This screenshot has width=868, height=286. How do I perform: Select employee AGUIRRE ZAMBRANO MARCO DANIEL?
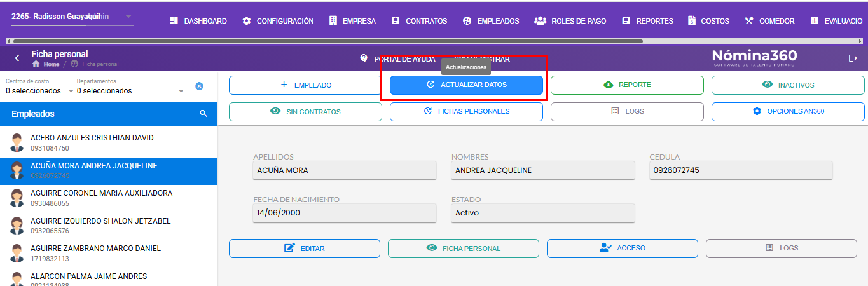[x=109, y=254]
